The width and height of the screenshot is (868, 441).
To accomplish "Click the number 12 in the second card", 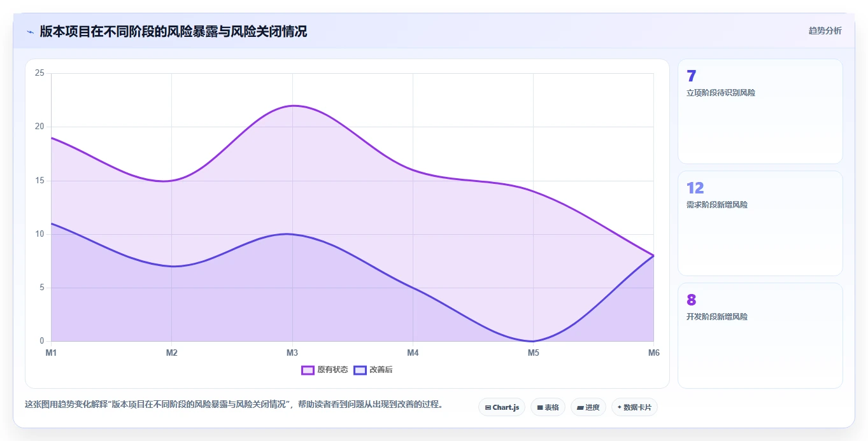I will [695, 188].
